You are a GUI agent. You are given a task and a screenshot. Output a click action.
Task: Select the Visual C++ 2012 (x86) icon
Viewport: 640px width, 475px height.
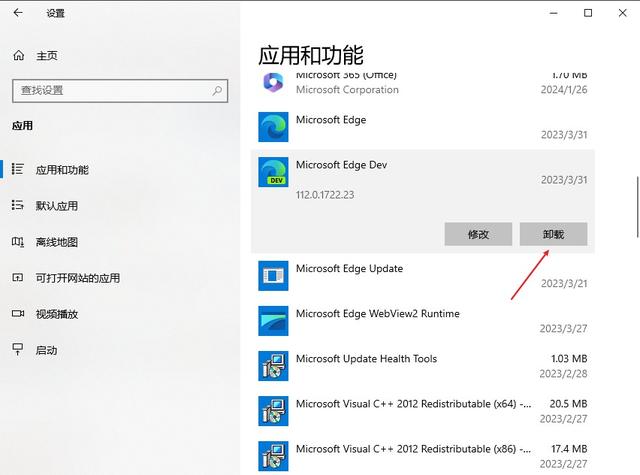point(273,456)
